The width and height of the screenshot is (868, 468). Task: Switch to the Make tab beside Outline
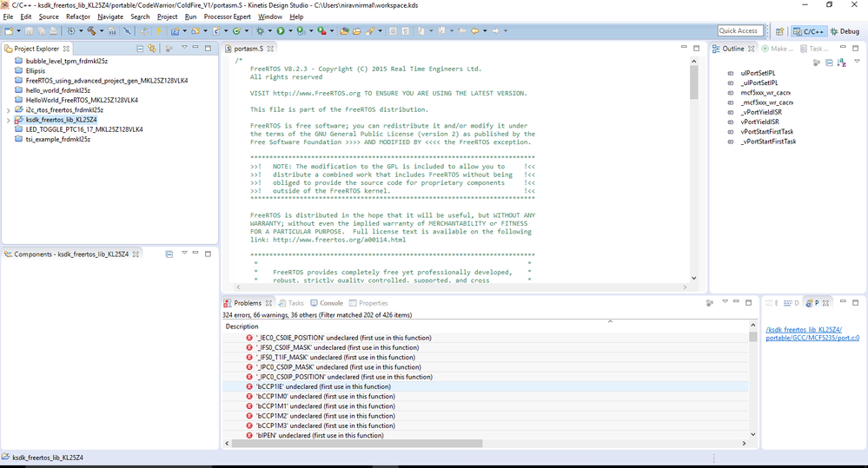pyautogui.click(x=778, y=49)
